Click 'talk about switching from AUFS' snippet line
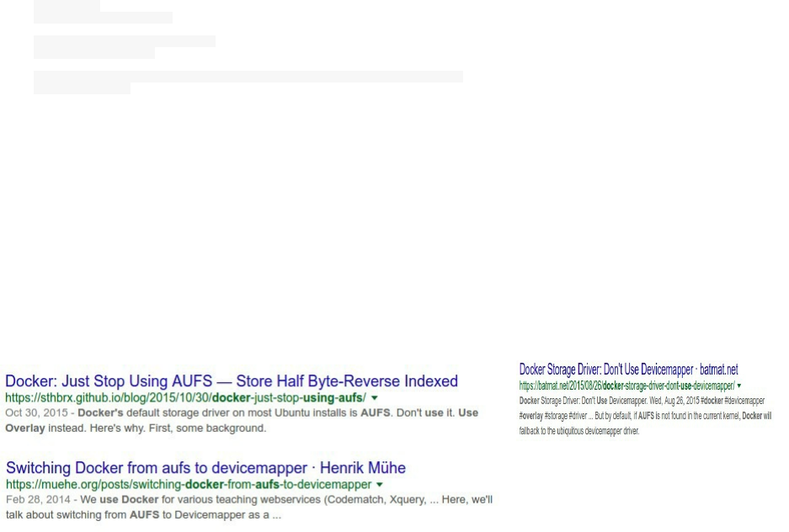This screenshot has height=532, width=789. pos(143,515)
